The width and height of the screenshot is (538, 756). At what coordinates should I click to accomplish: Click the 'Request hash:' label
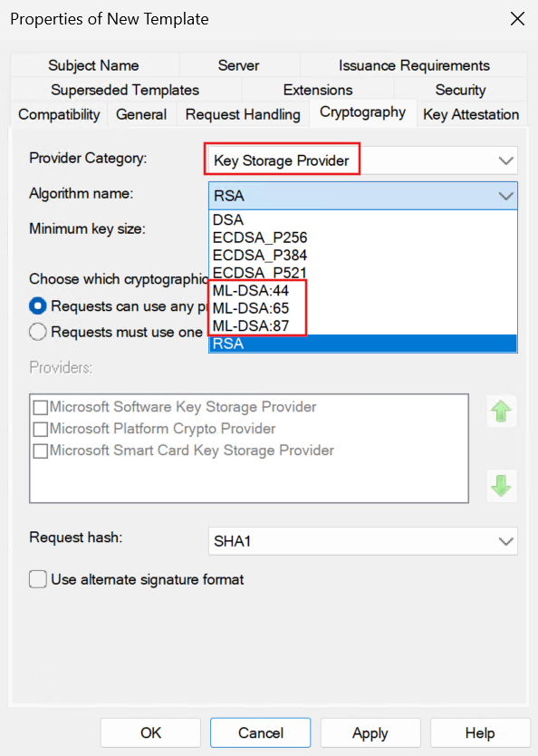(76, 538)
